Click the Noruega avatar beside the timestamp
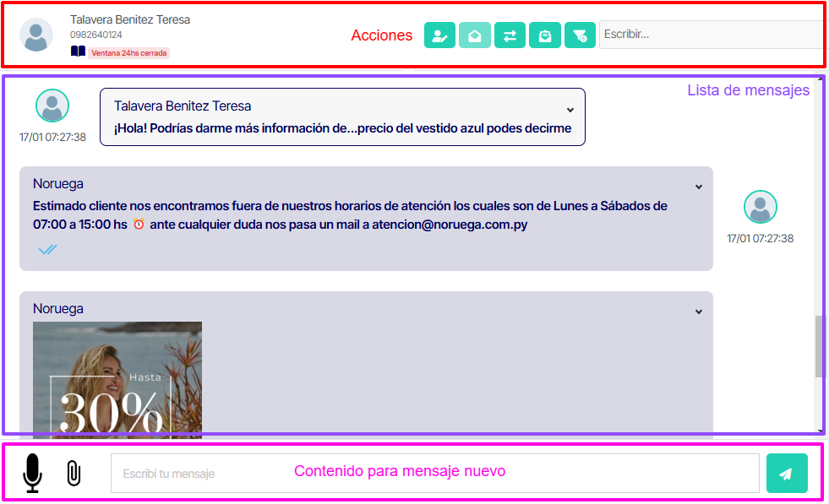 [760, 207]
